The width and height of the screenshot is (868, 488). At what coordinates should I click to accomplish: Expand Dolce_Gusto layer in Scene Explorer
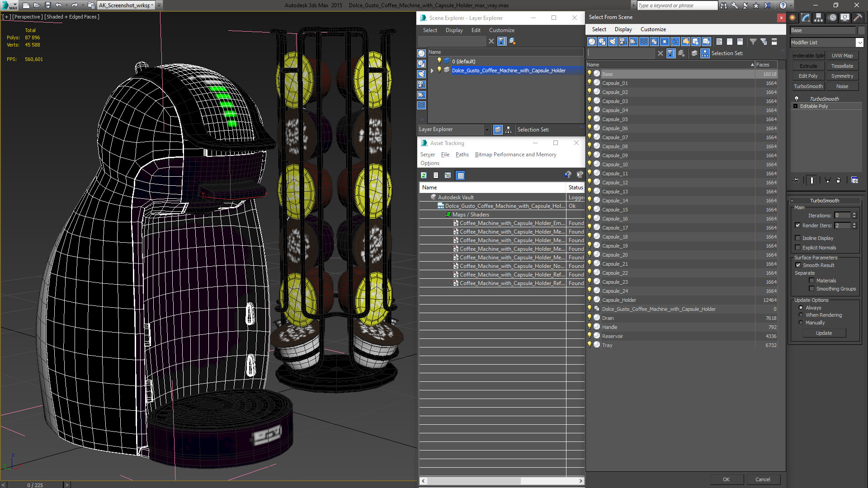point(432,70)
